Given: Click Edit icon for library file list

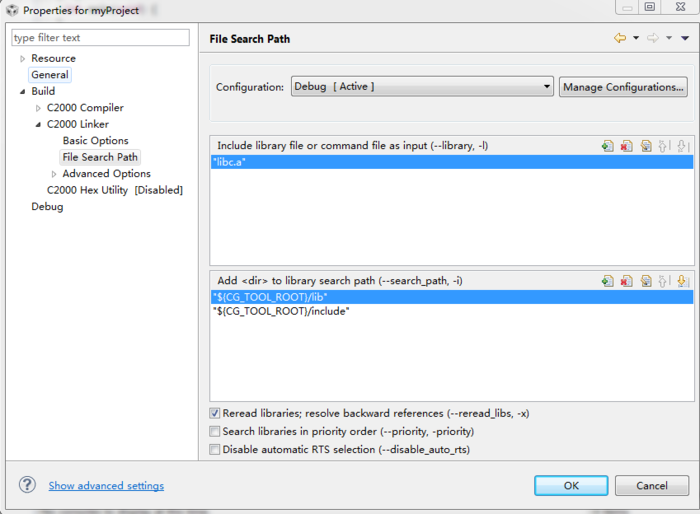Looking at the screenshot, I should click(646, 146).
